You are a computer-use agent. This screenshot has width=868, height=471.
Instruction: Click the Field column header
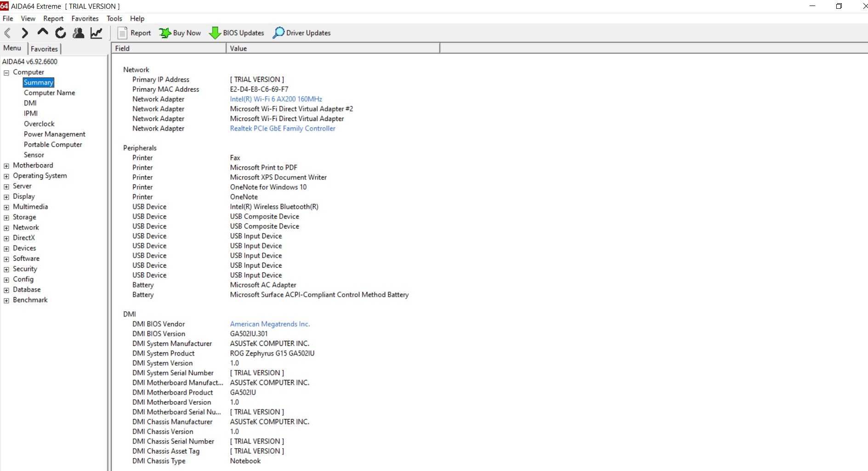pos(169,48)
